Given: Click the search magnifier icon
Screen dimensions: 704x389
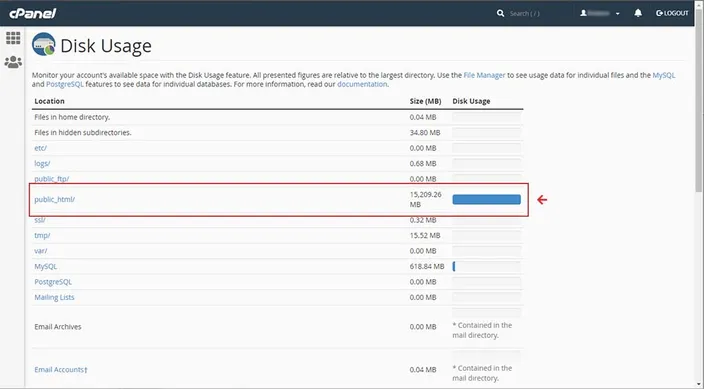Looking at the screenshot, I should 500,13.
